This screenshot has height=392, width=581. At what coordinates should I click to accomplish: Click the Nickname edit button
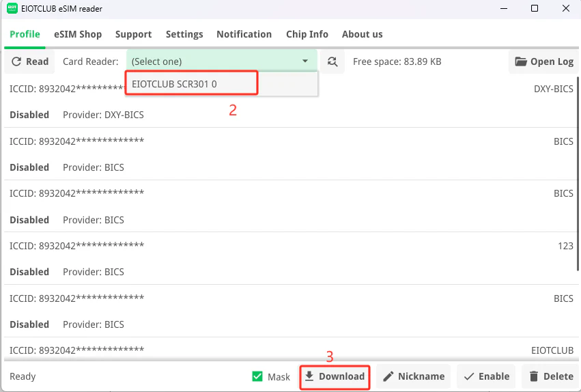click(x=414, y=376)
